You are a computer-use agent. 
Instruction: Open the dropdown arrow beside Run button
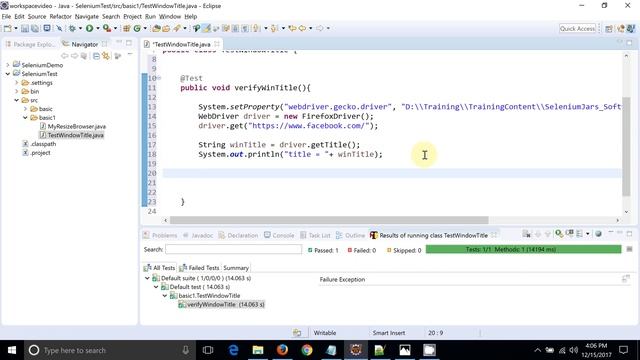[x=98, y=28]
